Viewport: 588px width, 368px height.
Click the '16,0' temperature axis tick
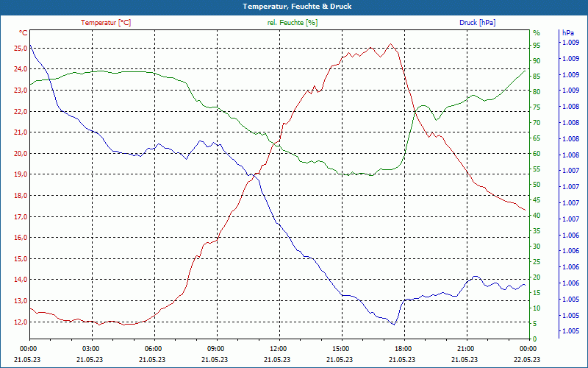pyautogui.click(x=21, y=237)
